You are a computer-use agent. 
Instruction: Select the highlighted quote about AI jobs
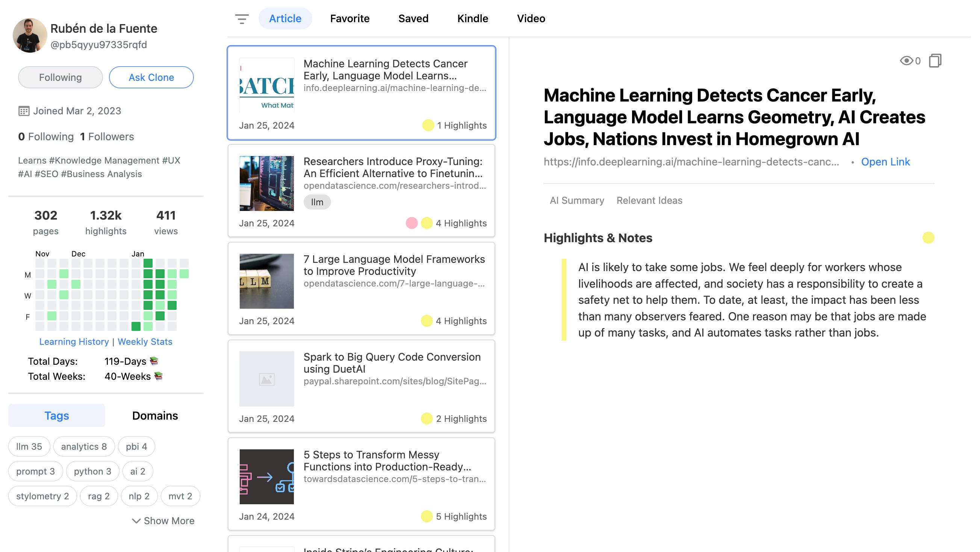(x=752, y=300)
